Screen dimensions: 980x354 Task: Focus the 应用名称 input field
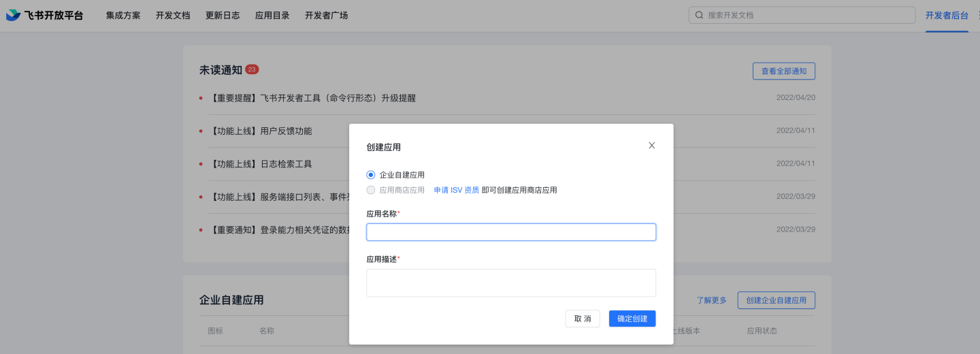[x=510, y=232]
